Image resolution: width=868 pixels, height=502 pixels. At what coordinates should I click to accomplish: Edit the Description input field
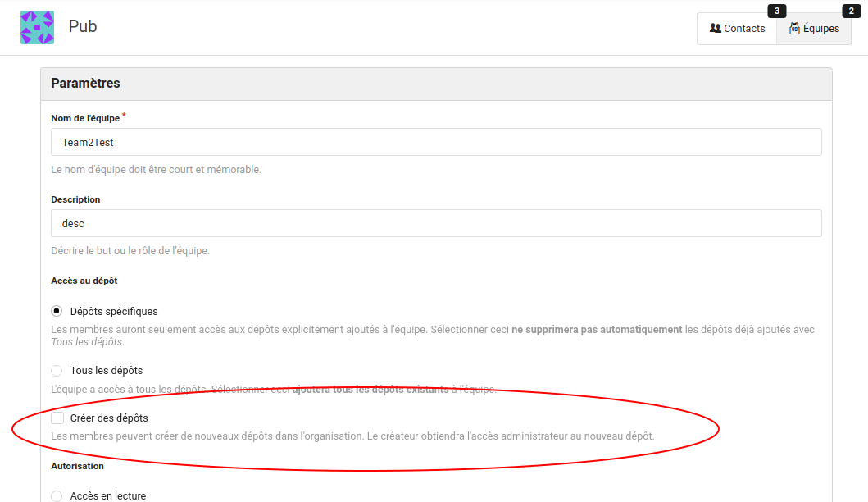[436, 223]
